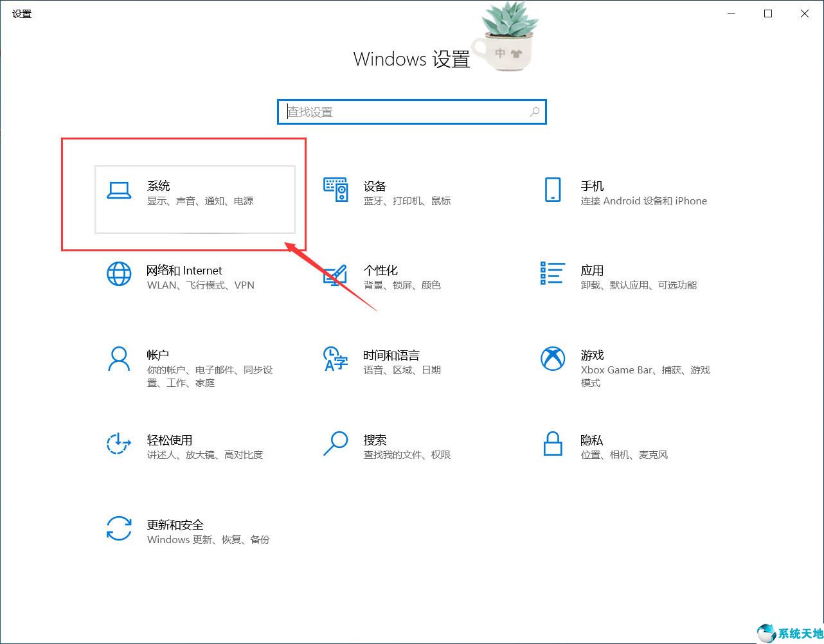Click the search magnifier in 查找设置 box

534,112
